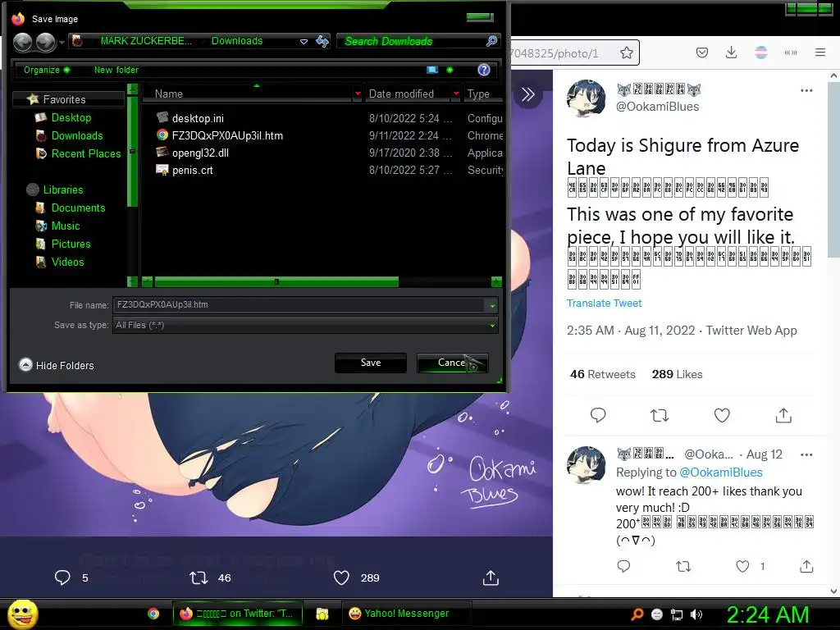
Task: Click the @OokamiBlues handle under the name
Action: 657,107
